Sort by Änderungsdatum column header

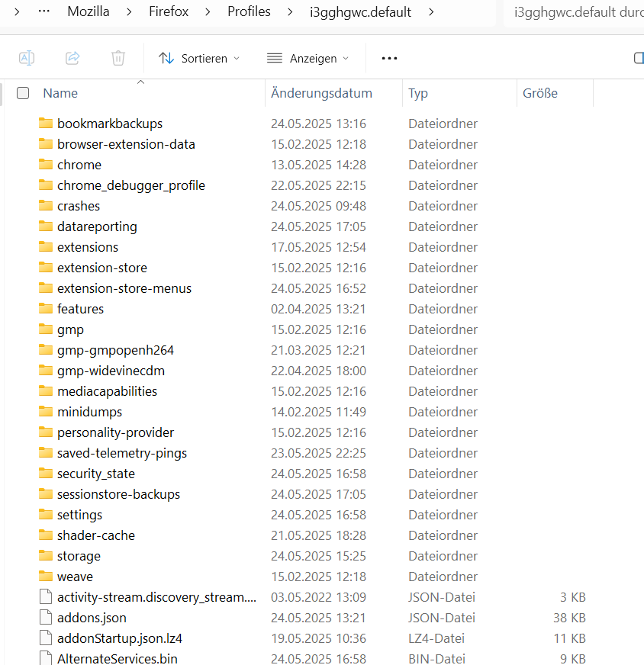pos(321,93)
